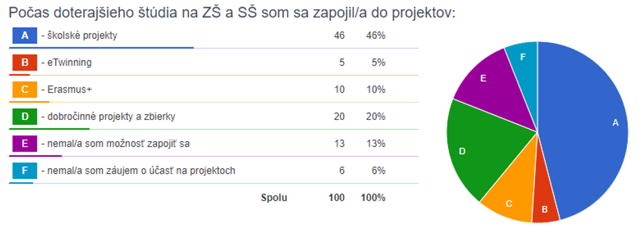Click the purple E legend badge

(25, 144)
